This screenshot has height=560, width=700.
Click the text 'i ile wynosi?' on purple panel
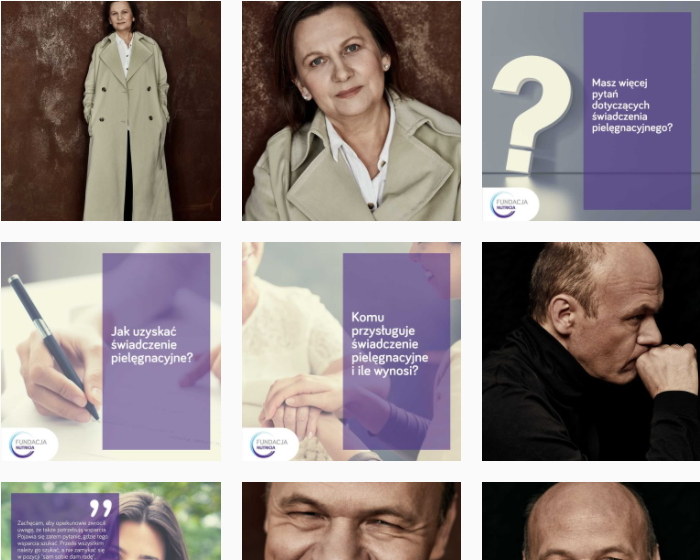[384, 371]
